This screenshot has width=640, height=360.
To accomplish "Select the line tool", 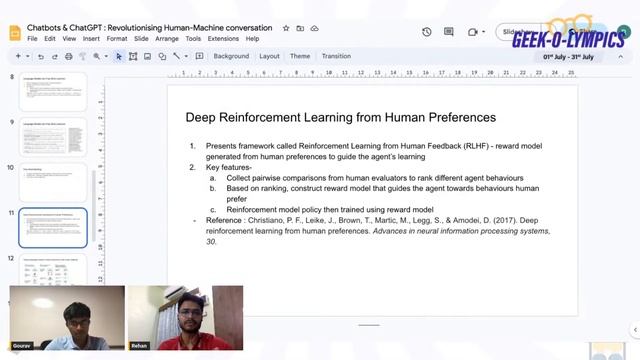I will click(x=176, y=56).
